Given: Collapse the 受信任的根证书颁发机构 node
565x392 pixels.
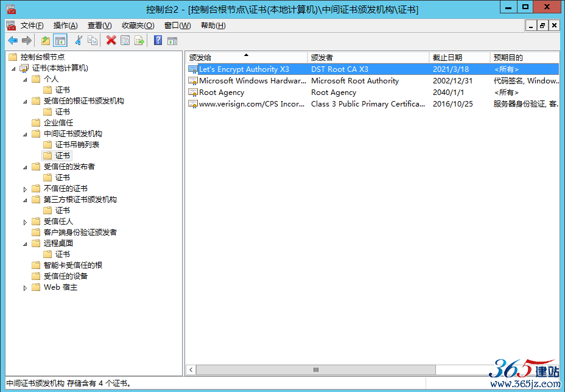Looking at the screenshot, I should point(25,102).
